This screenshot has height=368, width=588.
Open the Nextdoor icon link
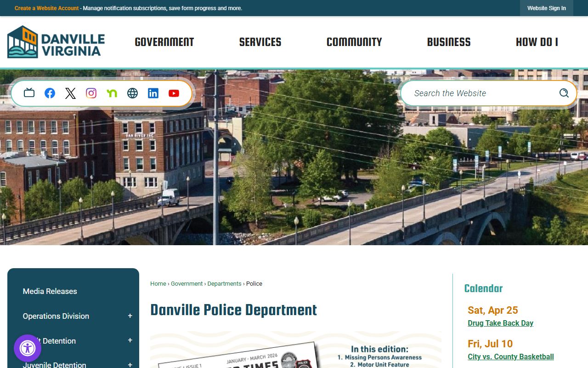point(112,93)
